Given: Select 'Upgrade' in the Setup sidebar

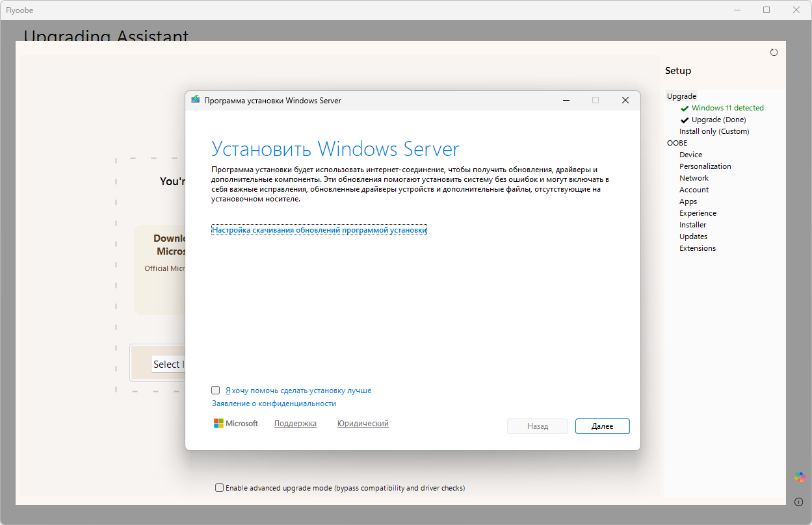Looking at the screenshot, I should (x=681, y=96).
